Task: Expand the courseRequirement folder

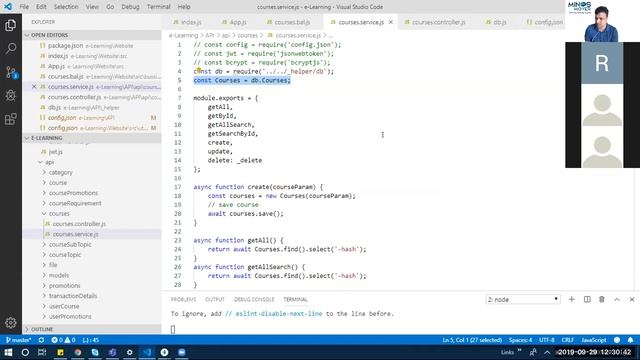Action: (75, 203)
